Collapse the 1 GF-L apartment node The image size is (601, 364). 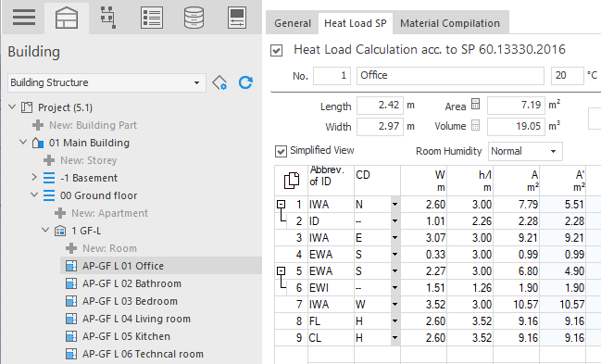click(45, 230)
